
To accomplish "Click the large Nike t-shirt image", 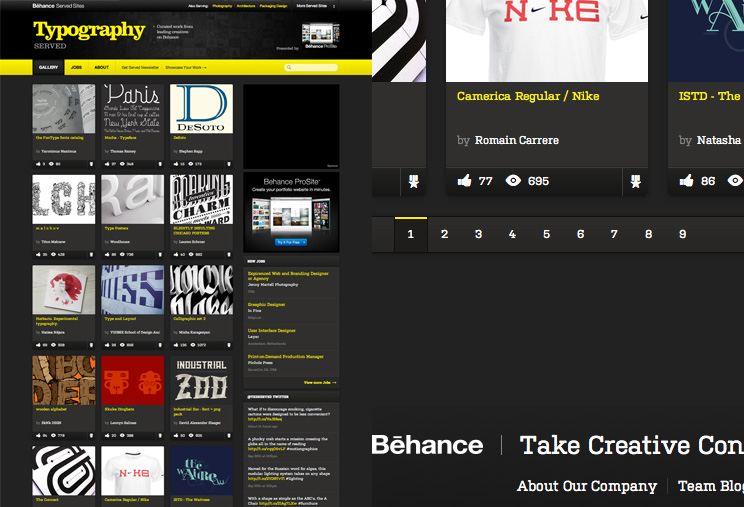I will point(547,41).
